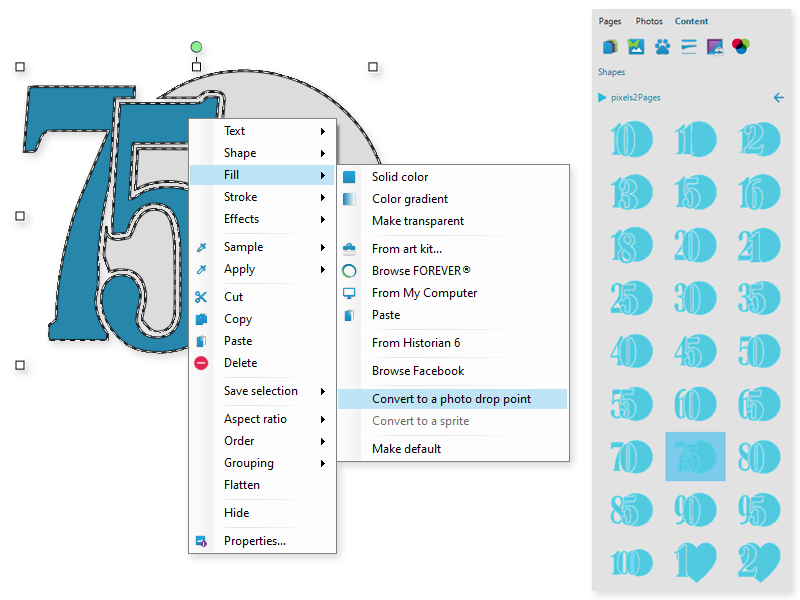Viewport: 800px width, 600px height.
Task: Choose Convert to a photo drop point
Action: click(453, 399)
